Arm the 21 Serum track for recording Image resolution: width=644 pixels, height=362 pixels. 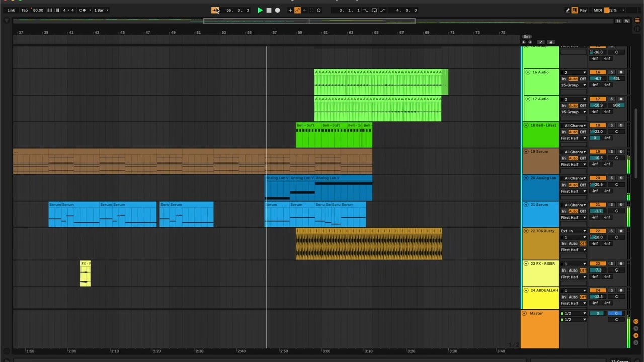click(621, 205)
